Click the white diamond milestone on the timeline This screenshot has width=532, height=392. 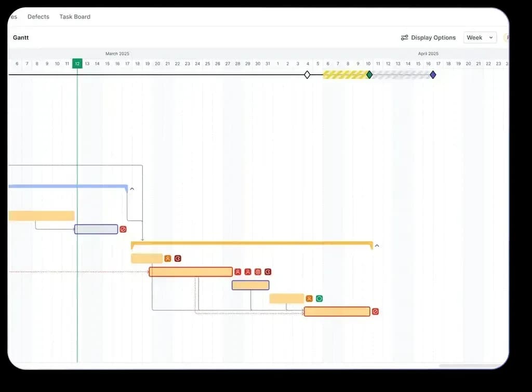click(x=307, y=75)
